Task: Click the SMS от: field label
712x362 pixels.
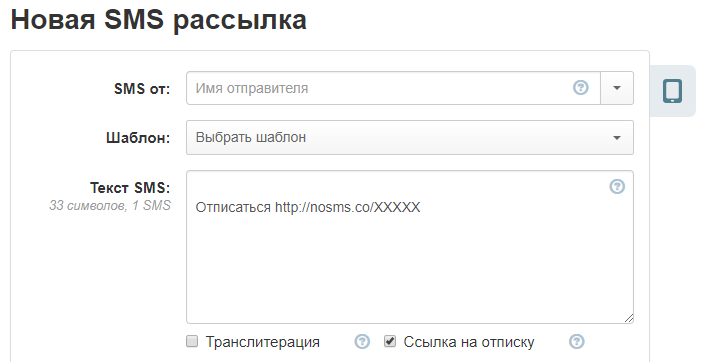Action: 142,89
